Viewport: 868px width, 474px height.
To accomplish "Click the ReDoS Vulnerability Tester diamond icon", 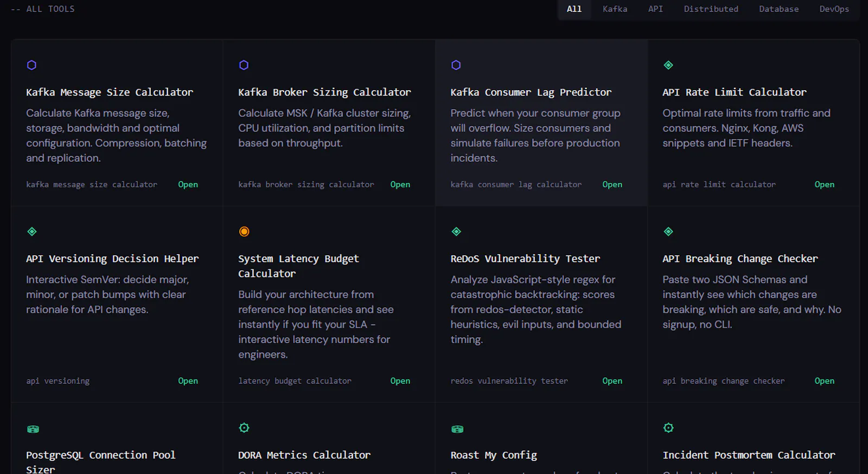I will pyautogui.click(x=456, y=232).
